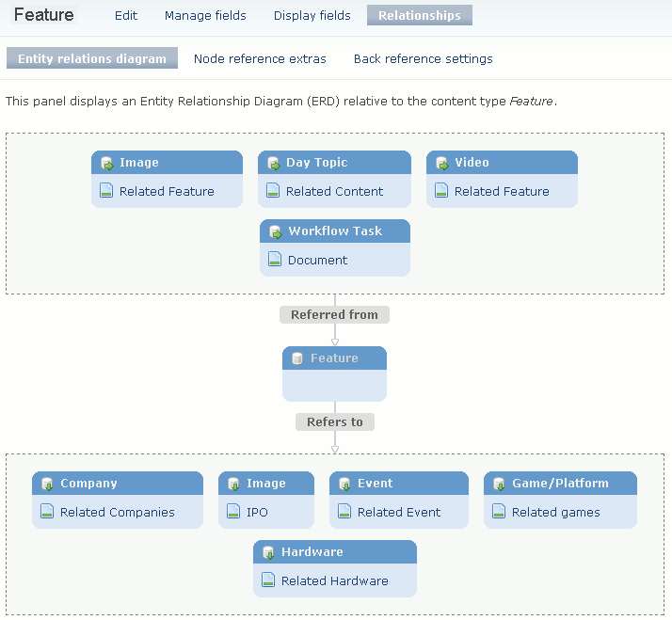The image size is (672, 620).
Task: Switch to Manage fields tab
Action: click(x=205, y=15)
